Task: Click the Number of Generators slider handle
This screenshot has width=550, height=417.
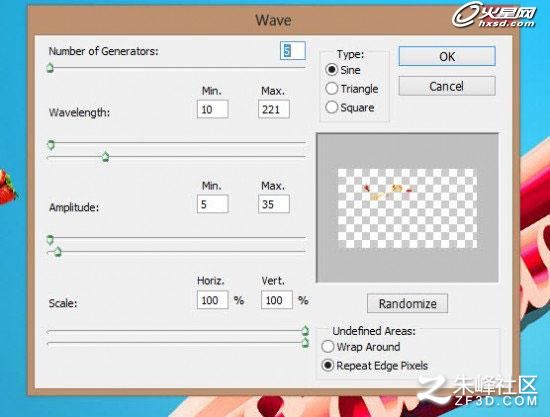Action: [x=50, y=67]
